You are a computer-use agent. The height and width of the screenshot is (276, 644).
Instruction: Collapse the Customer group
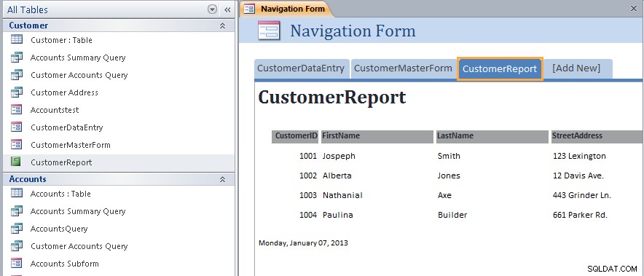[x=222, y=25]
